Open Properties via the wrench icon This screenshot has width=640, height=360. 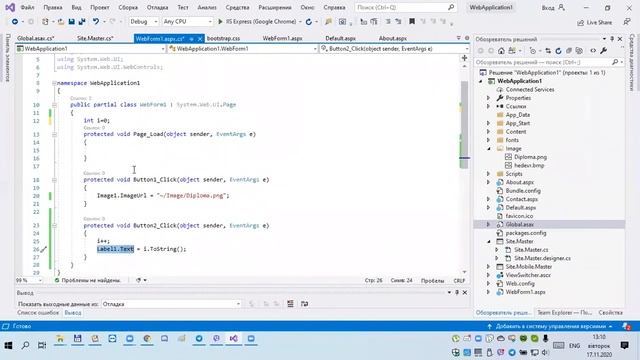[x=604, y=51]
